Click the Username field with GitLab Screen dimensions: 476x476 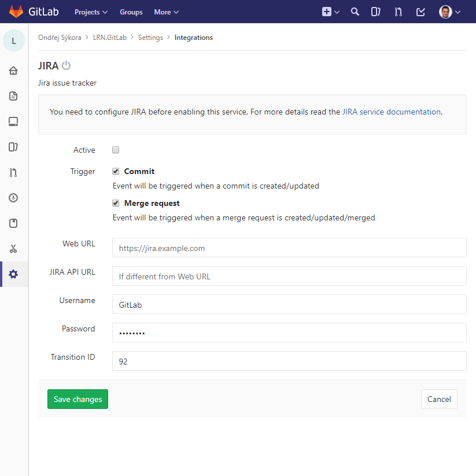click(x=289, y=304)
